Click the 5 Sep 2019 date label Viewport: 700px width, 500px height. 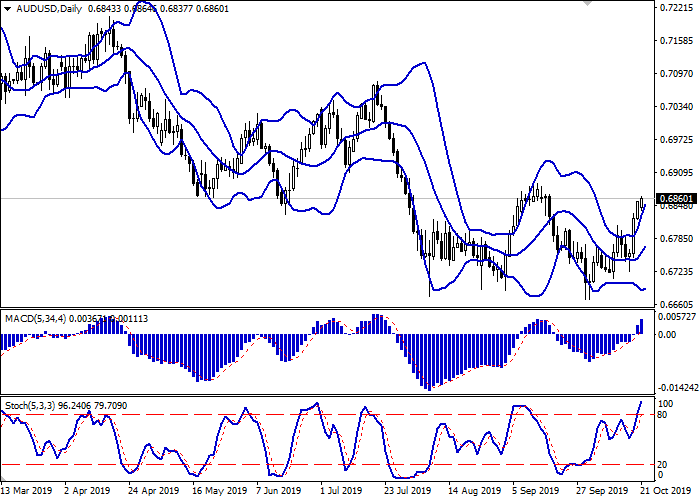(532, 491)
